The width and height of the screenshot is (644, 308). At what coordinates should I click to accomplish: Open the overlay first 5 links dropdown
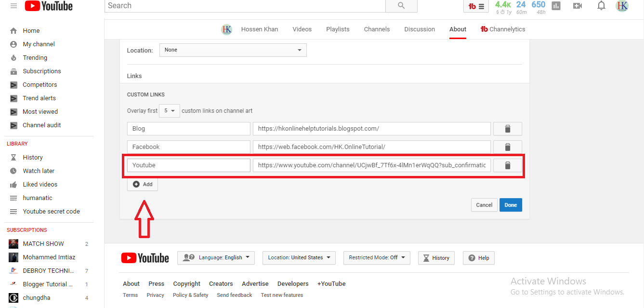pyautogui.click(x=170, y=110)
